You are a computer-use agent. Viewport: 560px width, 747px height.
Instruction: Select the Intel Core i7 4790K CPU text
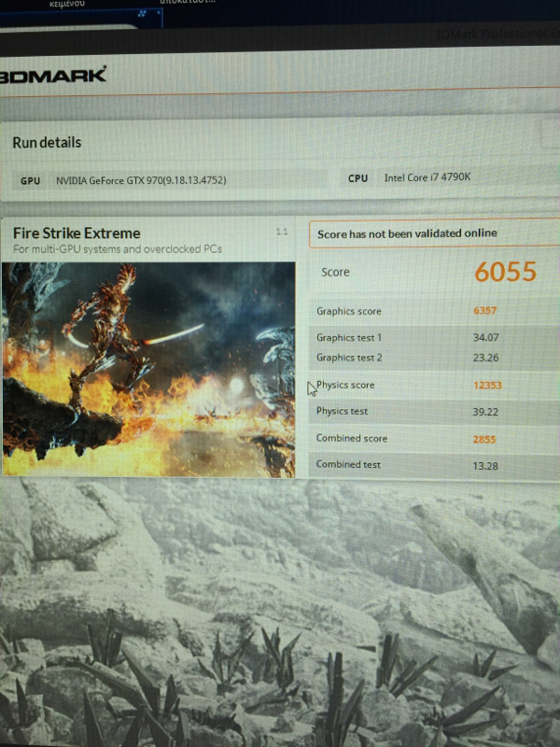tap(427, 177)
